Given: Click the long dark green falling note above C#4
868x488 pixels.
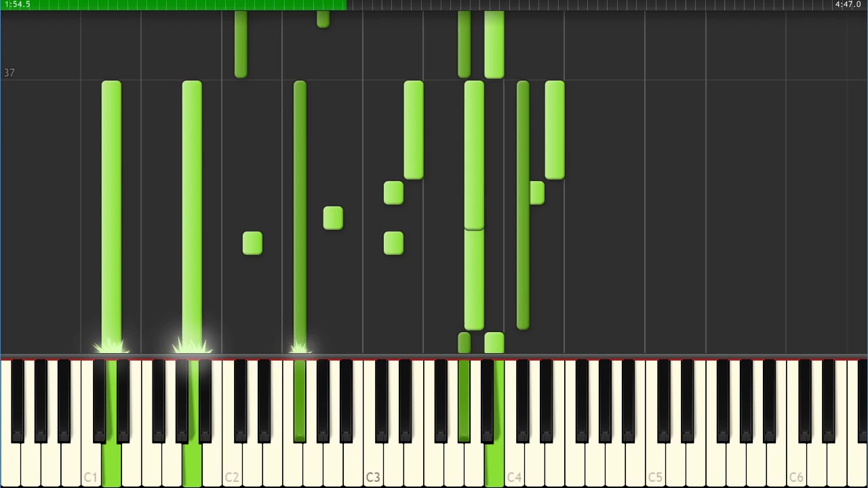Looking at the screenshot, I should 523,205.
